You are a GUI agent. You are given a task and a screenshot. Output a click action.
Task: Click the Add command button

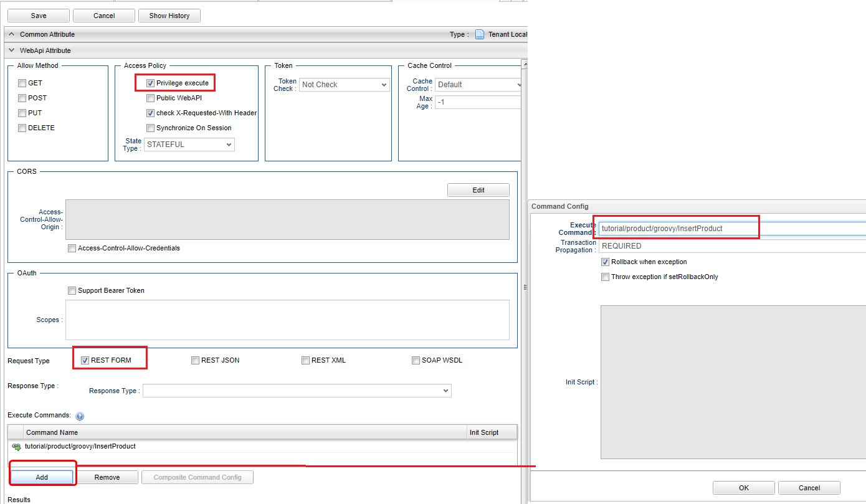pos(42,477)
